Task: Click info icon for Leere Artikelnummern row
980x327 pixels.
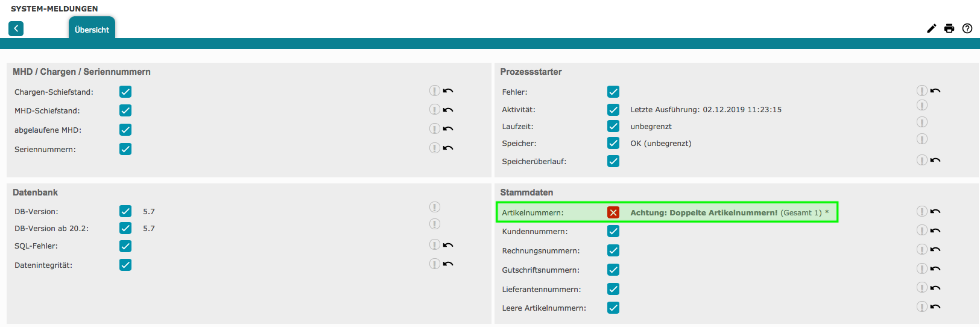Action: (x=922, y=306)
